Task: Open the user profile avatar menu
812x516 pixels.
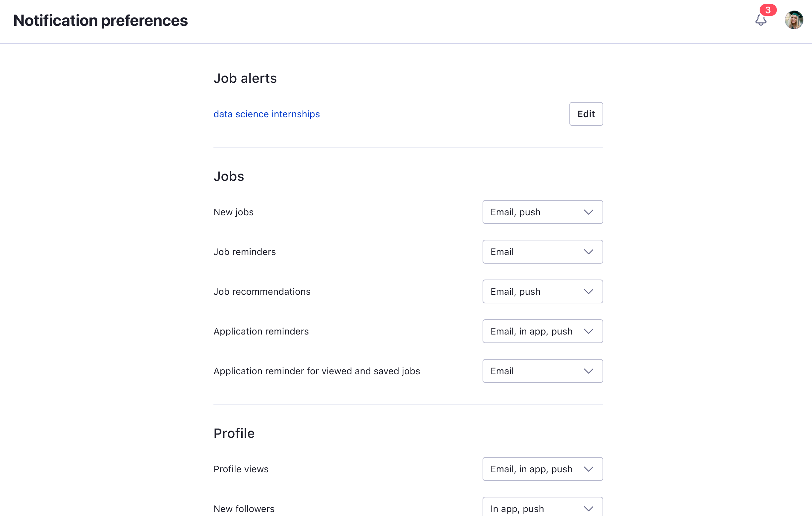Action: pyautogui.click(x=794, y=20)
